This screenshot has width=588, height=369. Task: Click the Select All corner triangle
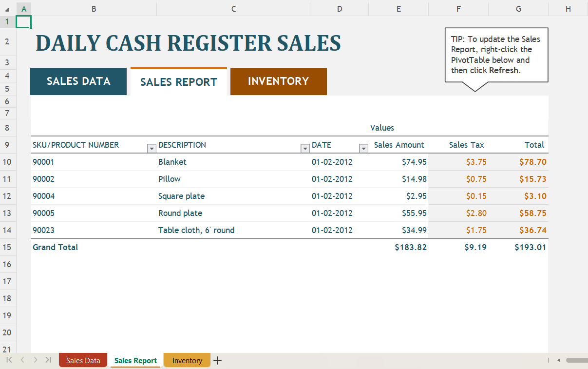[x=8, y=8]
